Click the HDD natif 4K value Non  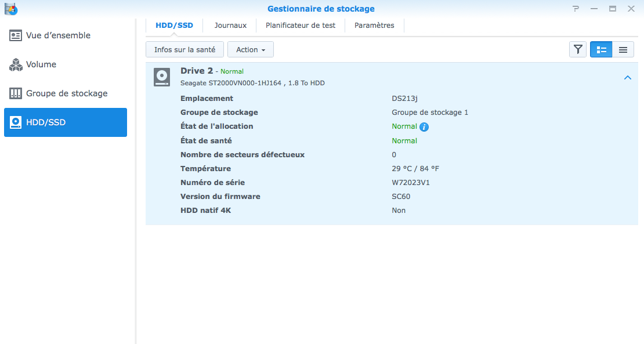click(x=399, y=211)
